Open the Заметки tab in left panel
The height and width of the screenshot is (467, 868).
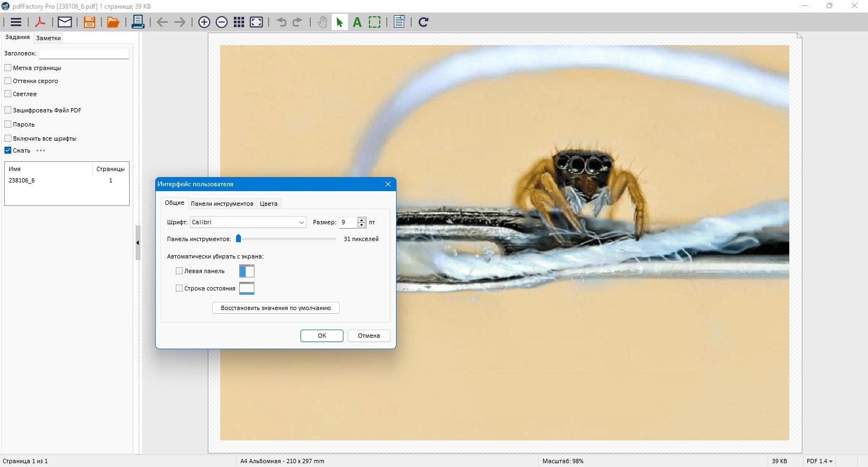[x=48, y=38]
